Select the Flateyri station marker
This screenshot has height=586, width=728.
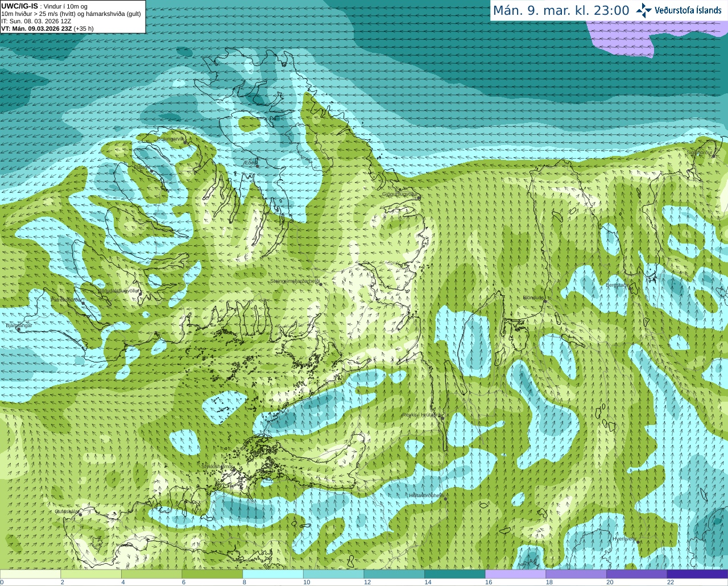152,172
